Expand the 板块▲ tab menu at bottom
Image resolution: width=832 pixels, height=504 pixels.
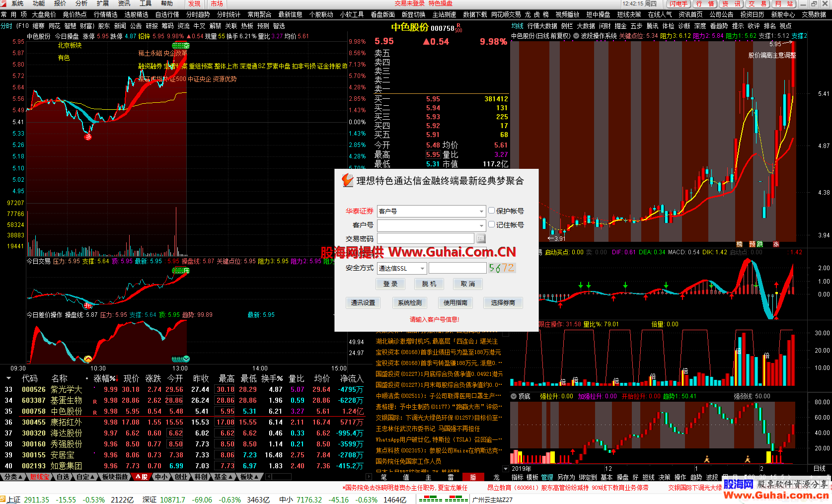249,477
